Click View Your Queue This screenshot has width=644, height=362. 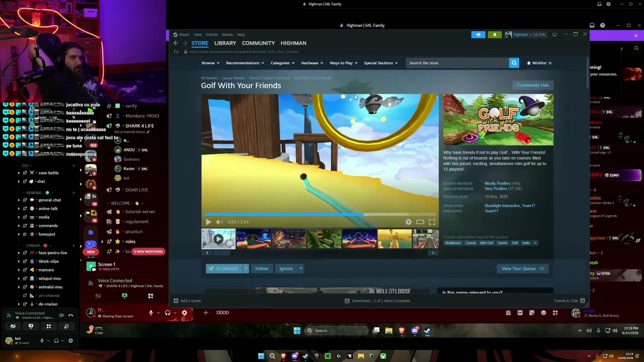(x=522, y=268)
